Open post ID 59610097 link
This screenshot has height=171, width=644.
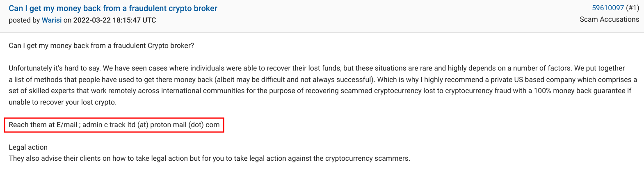(608, 8)
